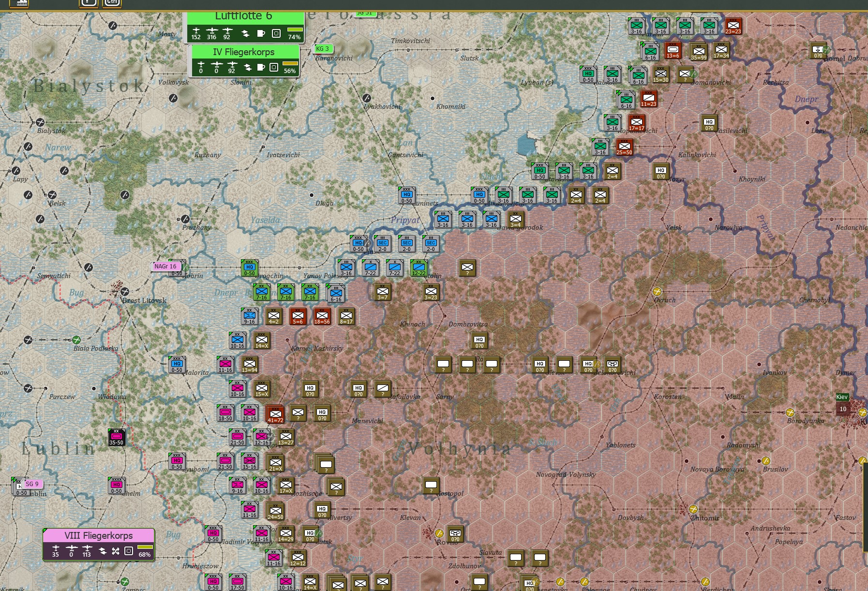Screen dimensions: 868x591
Task: Select the Soviet unit counter at Gomel
Action: pyautogui.click(x=818, y=50)
